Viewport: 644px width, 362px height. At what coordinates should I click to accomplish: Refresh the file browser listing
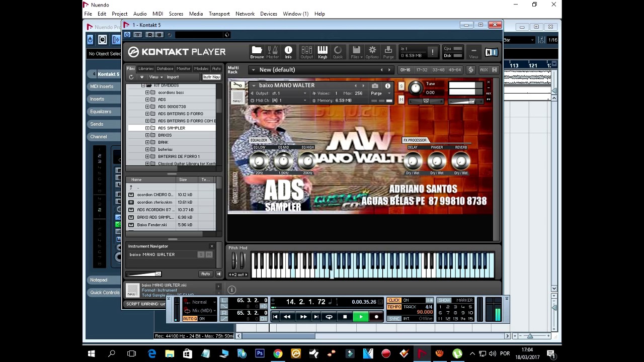click(x=131, y=77)
